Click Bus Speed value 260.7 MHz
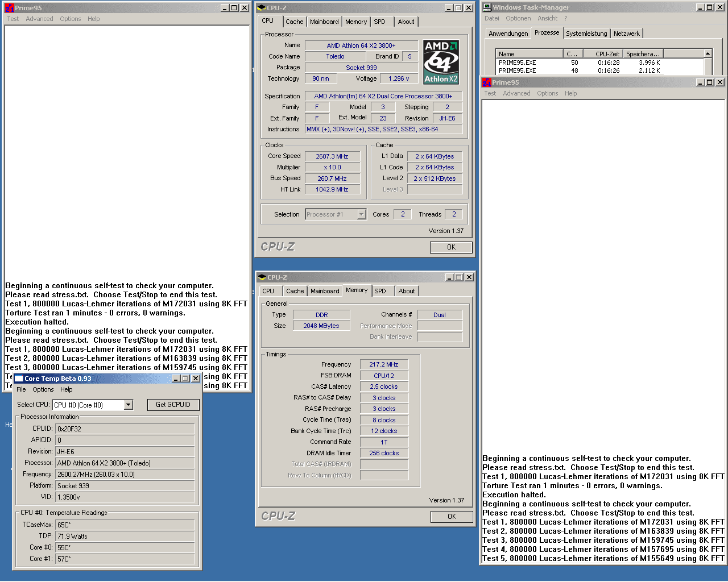Screen dimensions: 728x582 tap(332, 178)
